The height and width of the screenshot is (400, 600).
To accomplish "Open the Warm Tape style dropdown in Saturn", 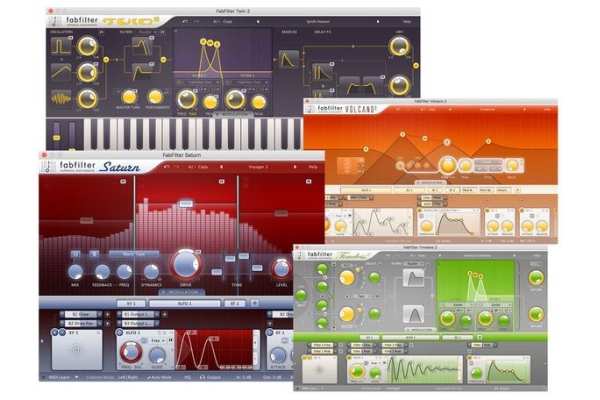I will pos(134,254).
